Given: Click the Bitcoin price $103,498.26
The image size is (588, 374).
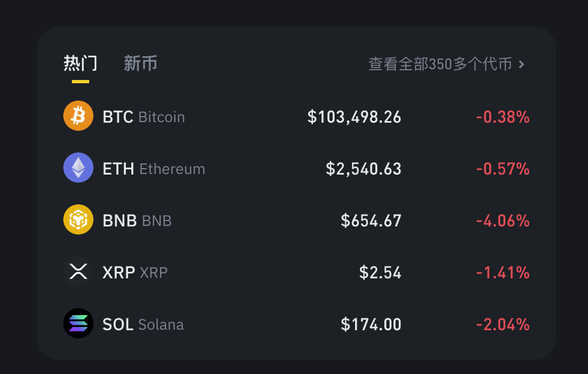Looking at the screenshot, I should point(354,117).
